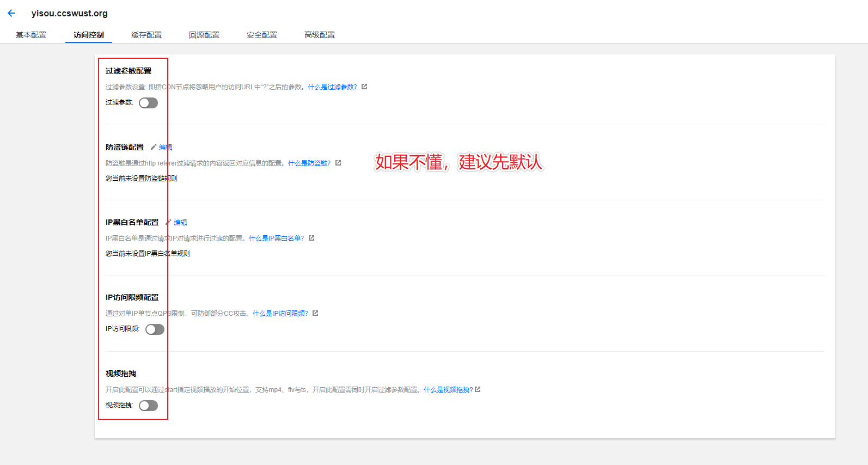Click pencil icon next to 防盗链配置
The height and width of the screenshot is (465, 868).
[x=154, y=147]
